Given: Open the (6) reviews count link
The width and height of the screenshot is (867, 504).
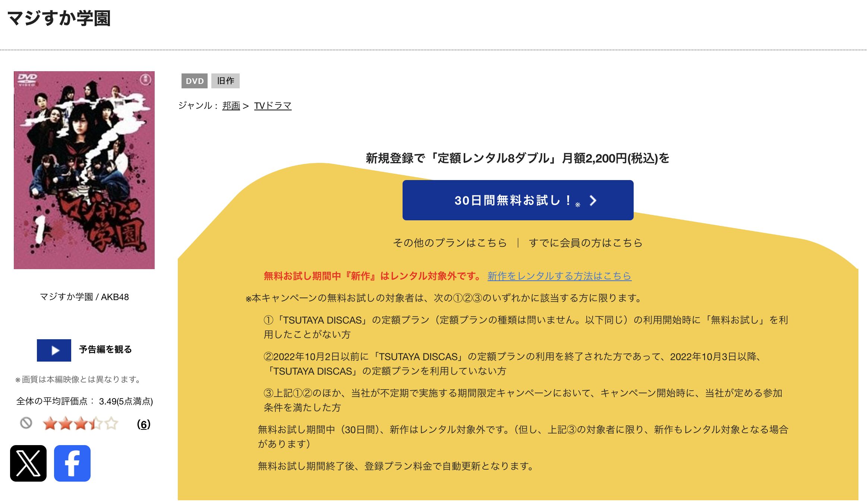Looking at the screenshot, I should (x=144, y=424).
